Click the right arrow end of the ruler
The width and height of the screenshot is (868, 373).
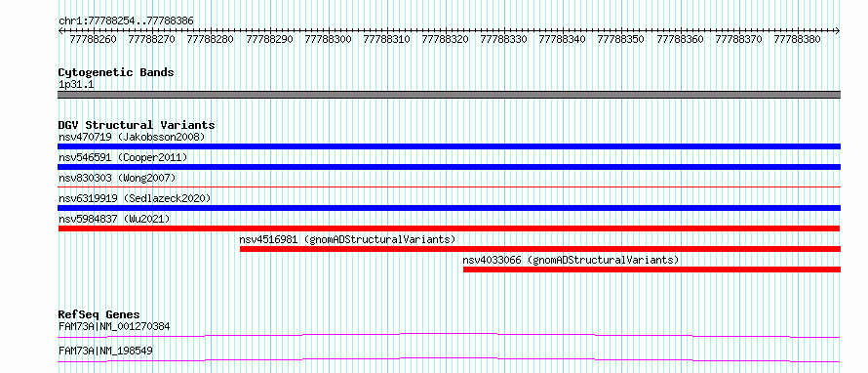point(837,31)
